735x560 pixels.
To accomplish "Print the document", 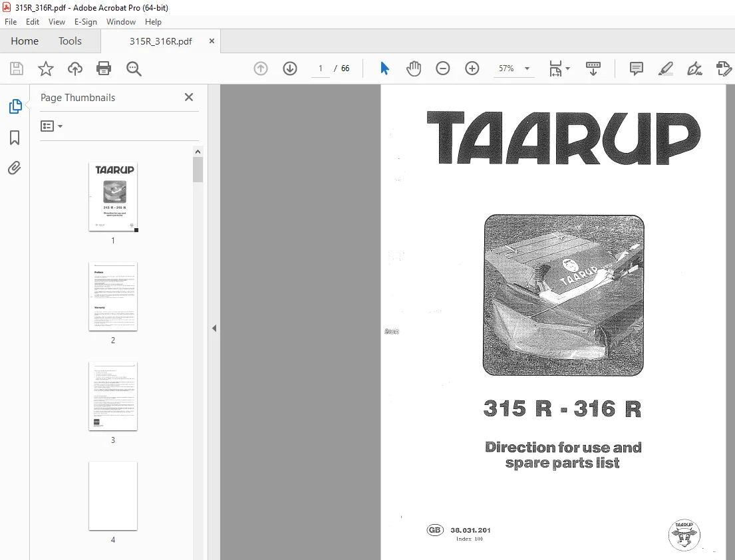I will 104,69.
